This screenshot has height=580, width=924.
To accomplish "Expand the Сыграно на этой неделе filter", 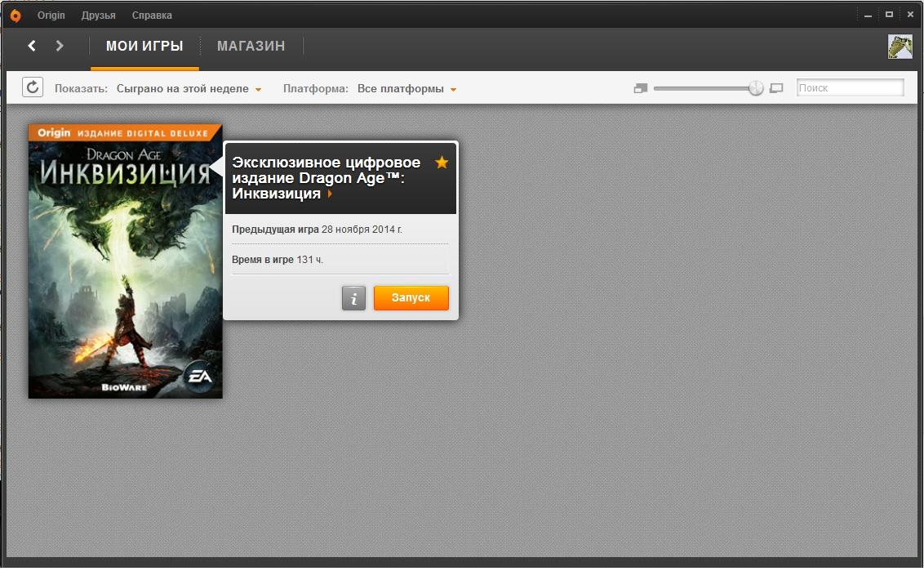I will [x=189, y=88].
